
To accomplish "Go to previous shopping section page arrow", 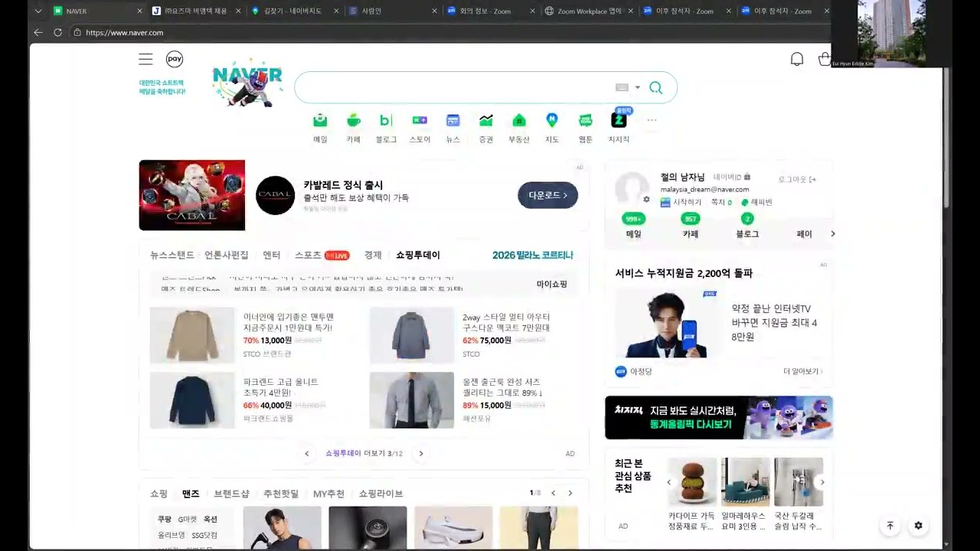I will coord(553,493).
